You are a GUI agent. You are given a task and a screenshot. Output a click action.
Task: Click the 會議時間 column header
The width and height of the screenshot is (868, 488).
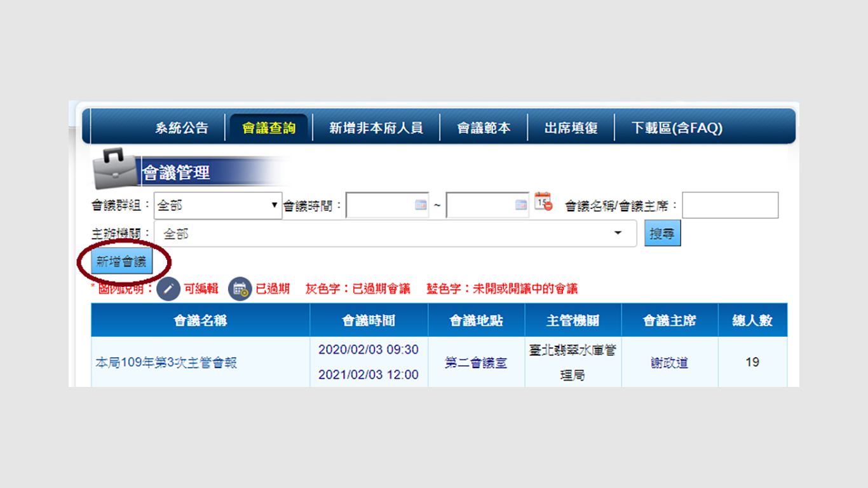(369, 320)
